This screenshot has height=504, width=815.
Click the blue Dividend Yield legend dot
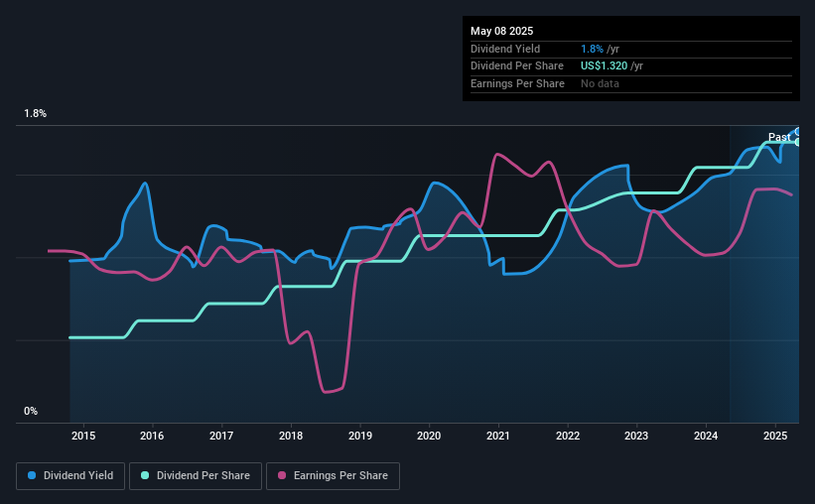click(32, 475)
